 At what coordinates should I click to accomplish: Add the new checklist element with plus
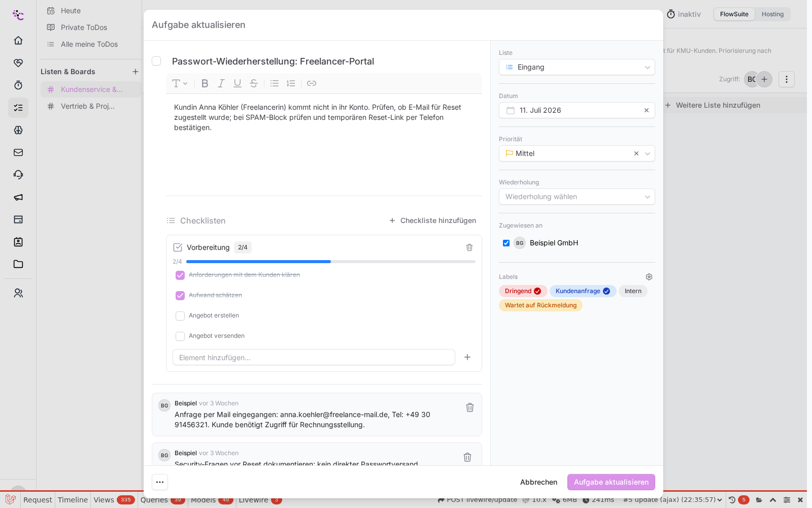coord(467,357)
